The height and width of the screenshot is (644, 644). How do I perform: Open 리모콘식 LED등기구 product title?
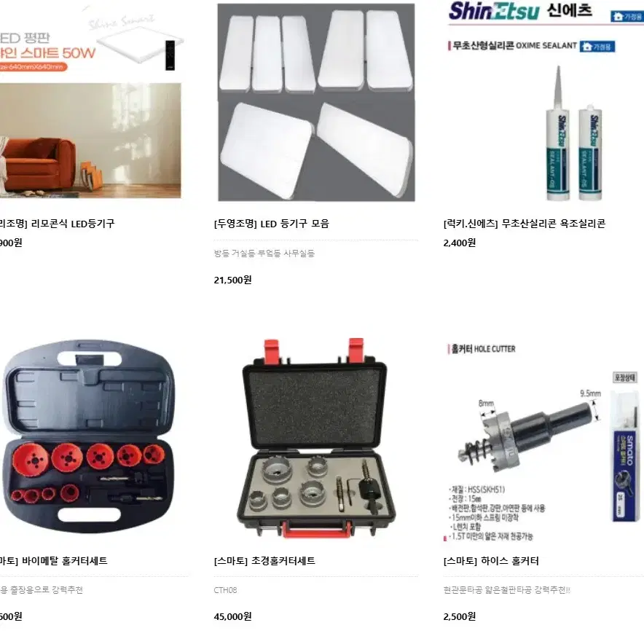(57, 224)
